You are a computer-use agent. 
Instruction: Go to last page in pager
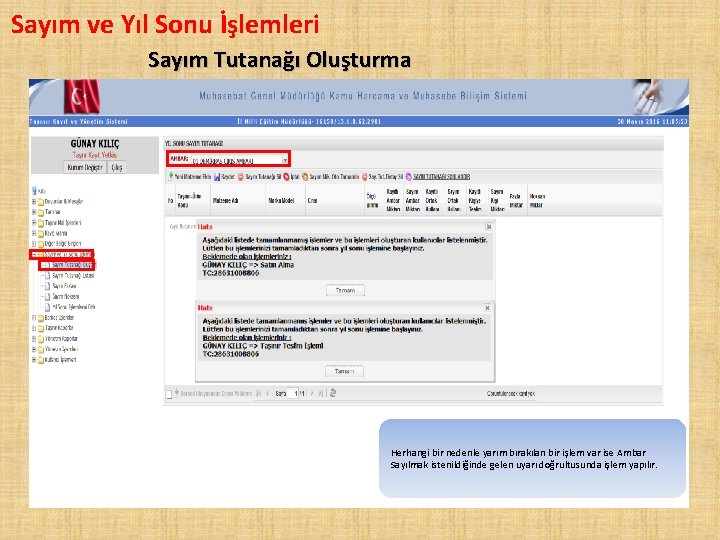(x=321, y=394)
